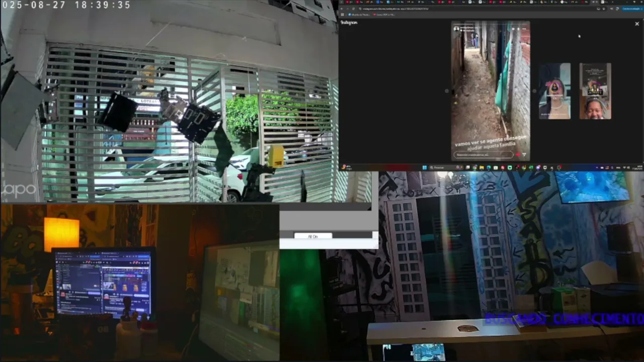The width and height of the screenshot is (644, 362).
Task: Open the story more-options menu
Action: [x=524, y=29]
